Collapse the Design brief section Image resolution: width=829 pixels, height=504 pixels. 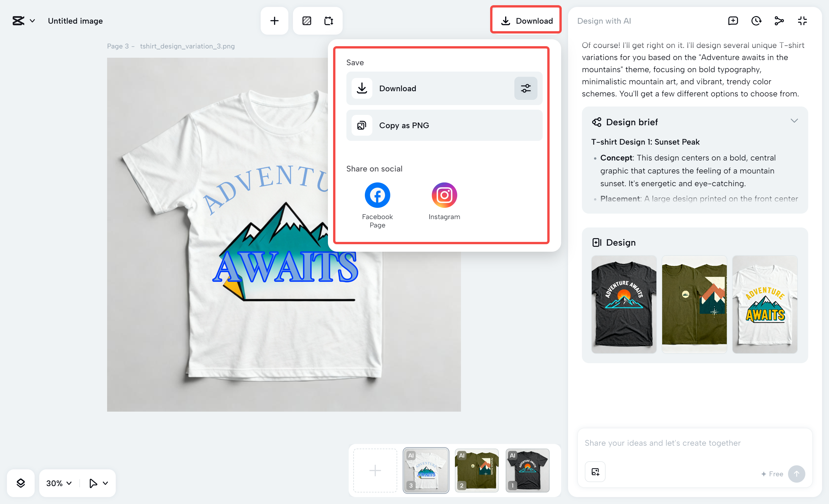(x=794, y=121)
